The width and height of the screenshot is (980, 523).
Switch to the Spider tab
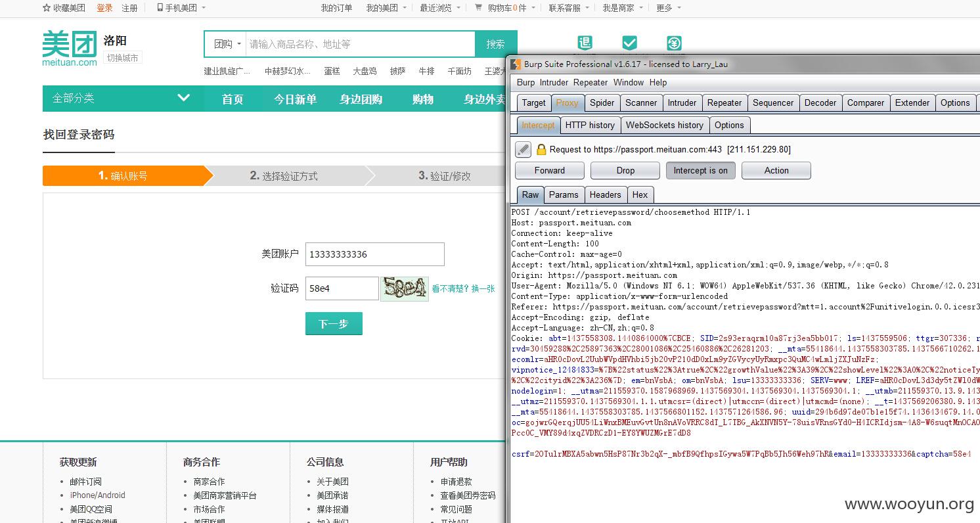(x=602, y=102)
